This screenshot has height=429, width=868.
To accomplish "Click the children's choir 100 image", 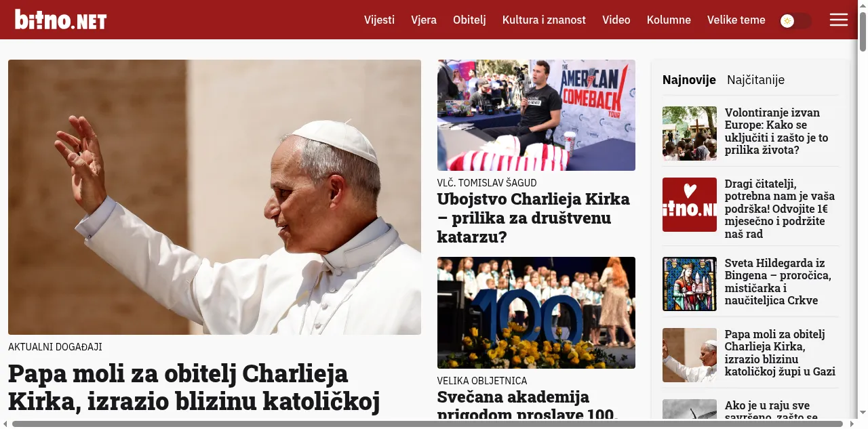I will pyautogui.click(x=536, y=312).
